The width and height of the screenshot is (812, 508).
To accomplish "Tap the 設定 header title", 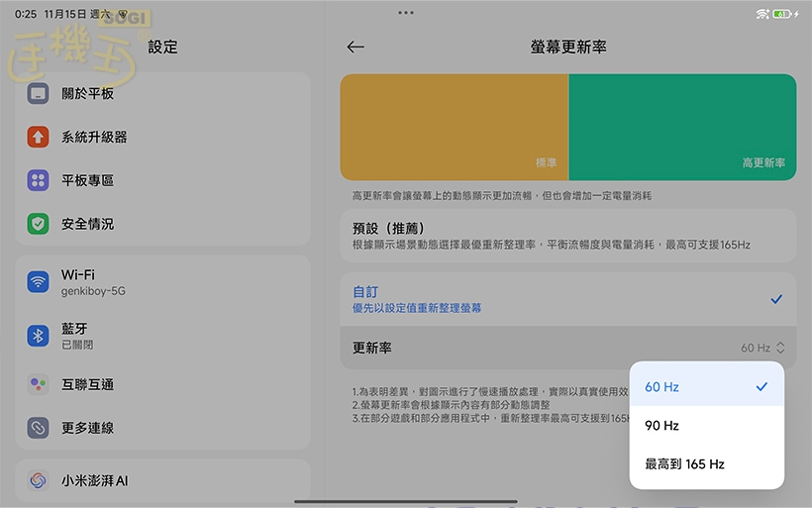I will point(162,48).
